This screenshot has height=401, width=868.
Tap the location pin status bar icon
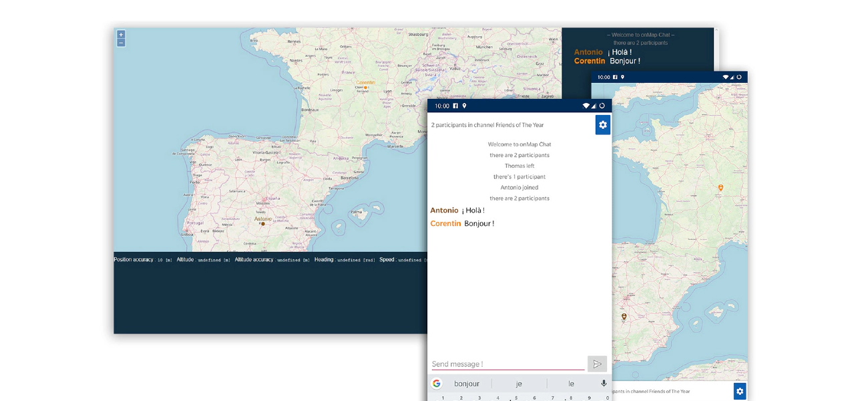pyautogui.click(x=464, y=106)
